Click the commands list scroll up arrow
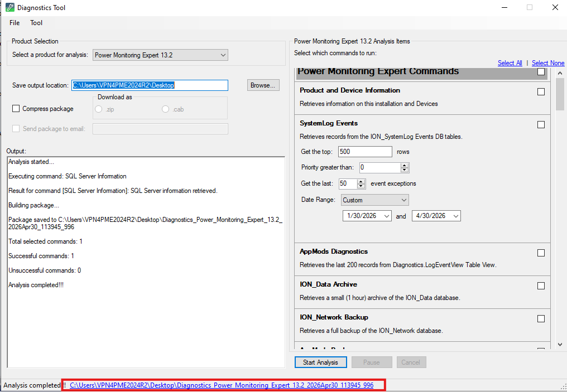Screen dimensions: 567x392 [560, 73]
